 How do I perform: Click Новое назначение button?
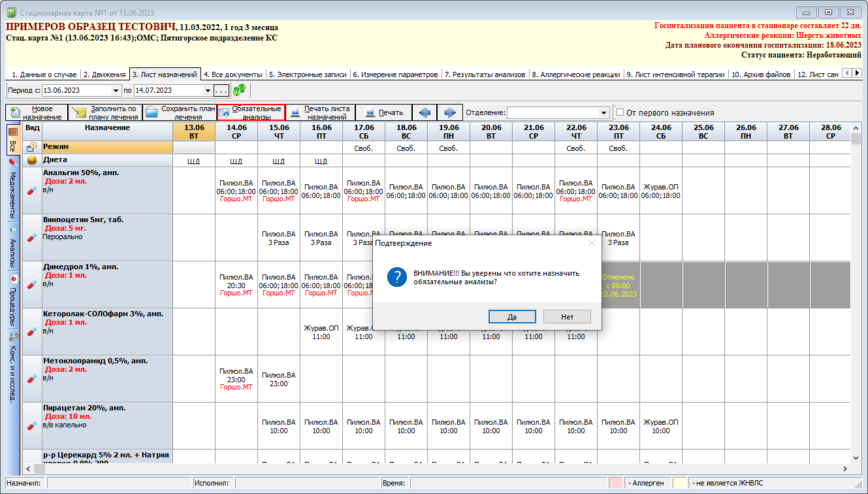[x=37, y=112]
